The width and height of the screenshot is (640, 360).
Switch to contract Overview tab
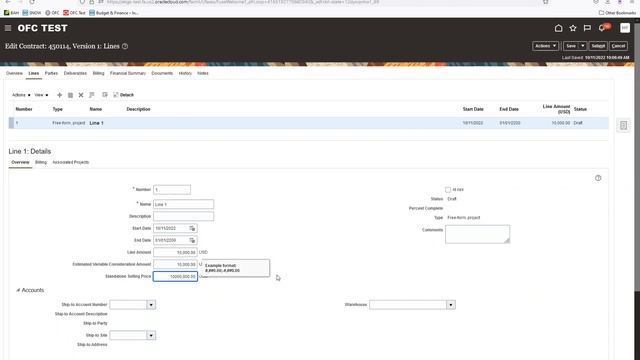tap(14, 73)
